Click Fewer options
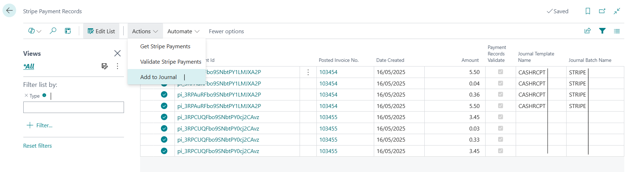The width and height of the screenshot is (644, 172). coord(226,31)
